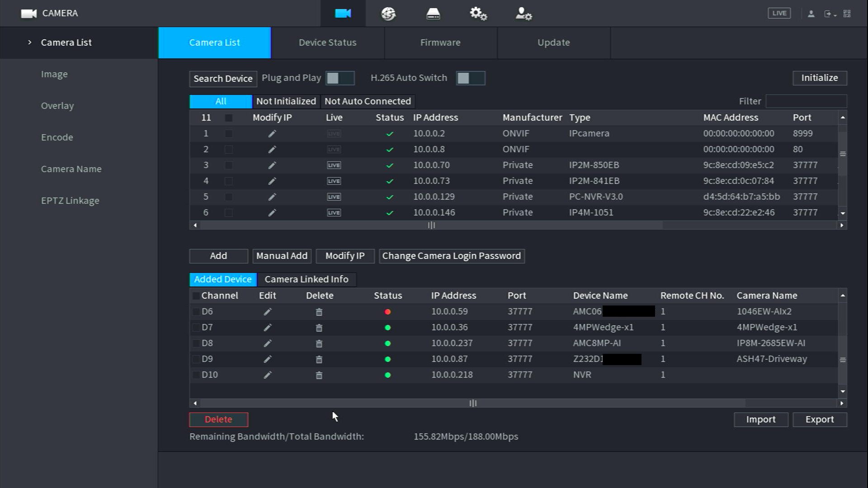
Task: Check the box for device row 1
Action: tap(229, 134)
